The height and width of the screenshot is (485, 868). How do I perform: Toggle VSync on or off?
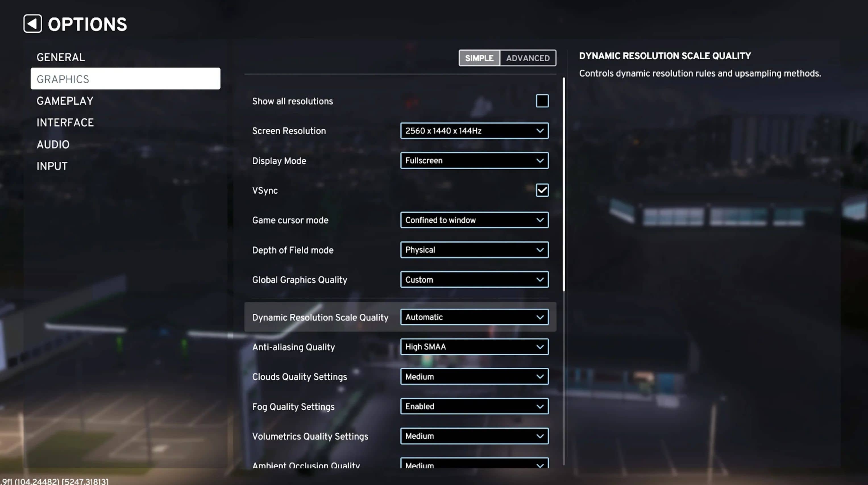click(x=542, y=190)
